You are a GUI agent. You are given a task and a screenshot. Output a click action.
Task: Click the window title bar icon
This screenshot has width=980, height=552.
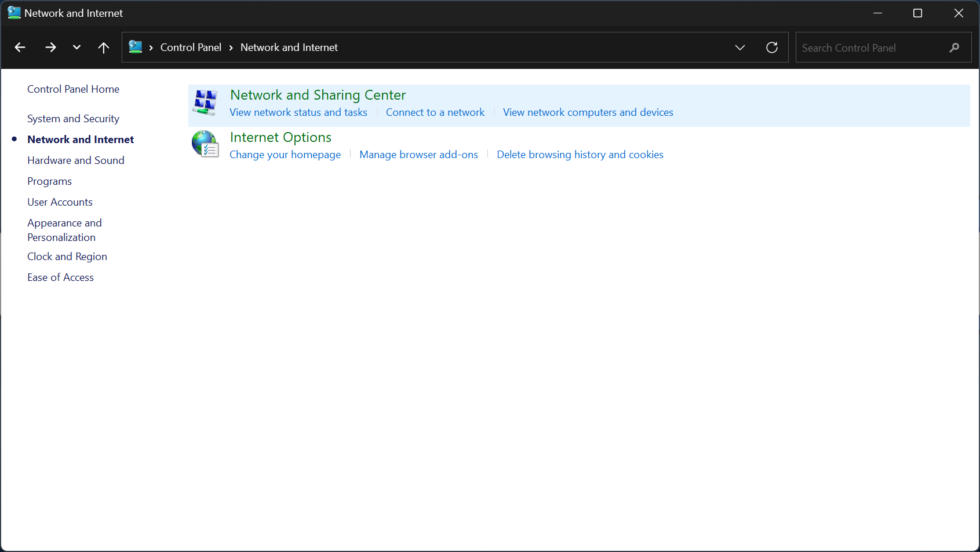click(14, 13)
